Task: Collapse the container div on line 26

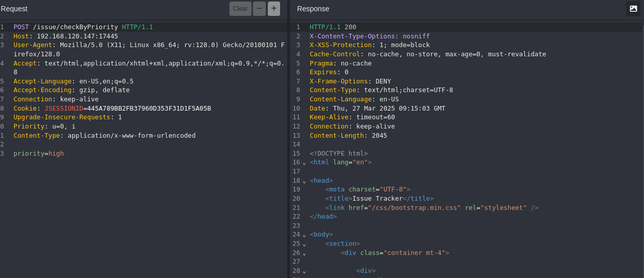Action: point(304,253)
